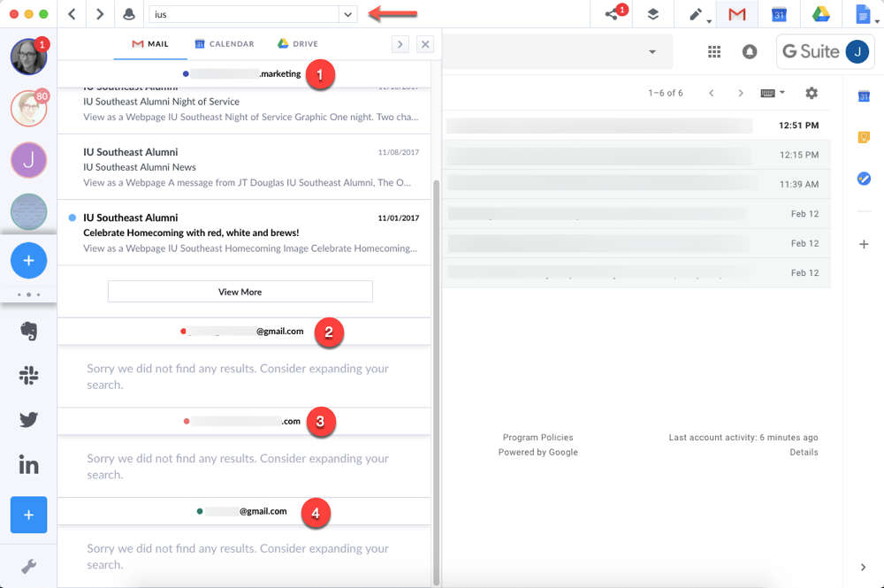The width and height of the screenshot is (884, 588).
Task: Click the wrench settings icon
Action: pyautogui.click(x=28, y=567)
